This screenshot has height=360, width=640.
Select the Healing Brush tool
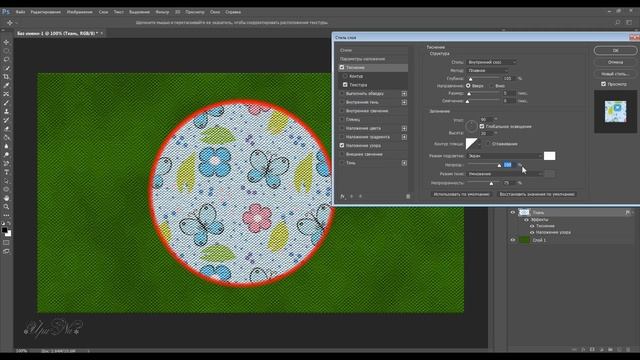click(6, 94)
